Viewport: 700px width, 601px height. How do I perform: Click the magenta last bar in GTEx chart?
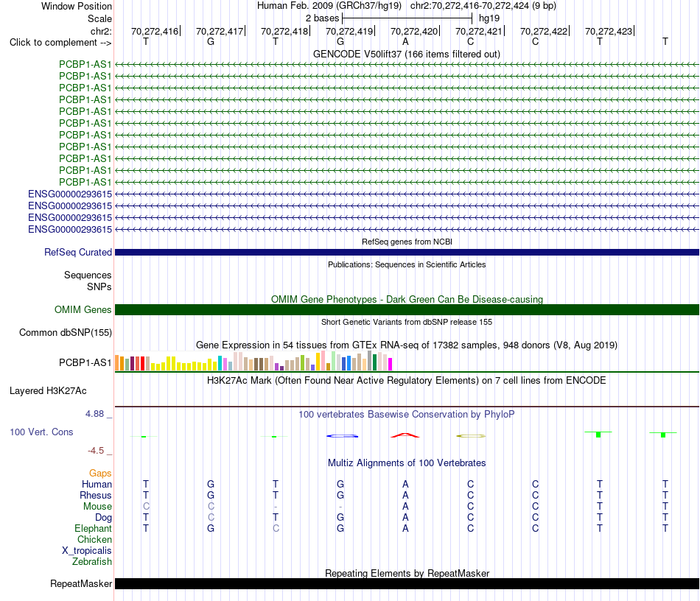(390, 364)
